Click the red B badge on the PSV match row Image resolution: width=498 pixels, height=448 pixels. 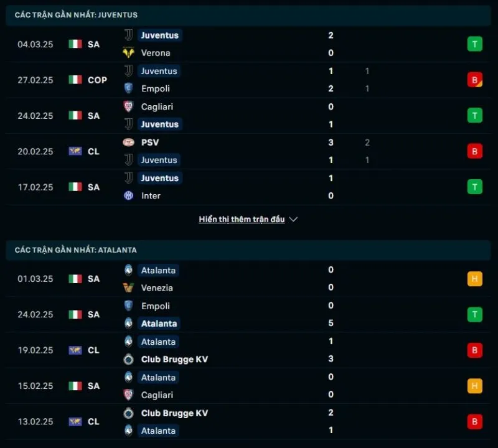(474, 151)
